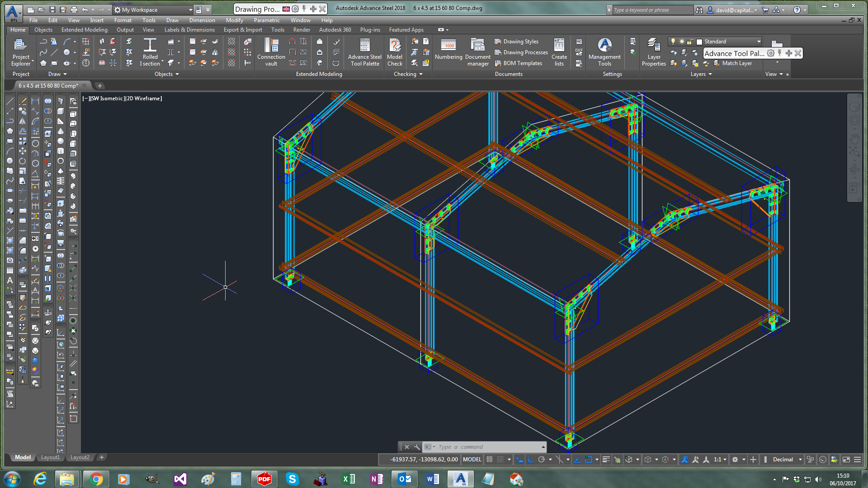Screen dimensions: 868x488
Task: Switch to the Extended Modeling ribbon tab
Action: pyautogui.click(x=84, y=29)
